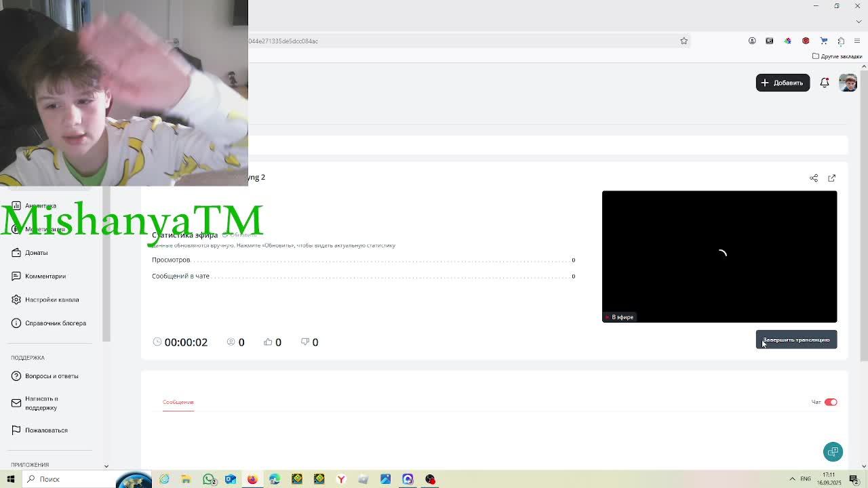Open the Firefox hamburger application menu
Viewport: 868px width, 488px height.
(857, 41)
